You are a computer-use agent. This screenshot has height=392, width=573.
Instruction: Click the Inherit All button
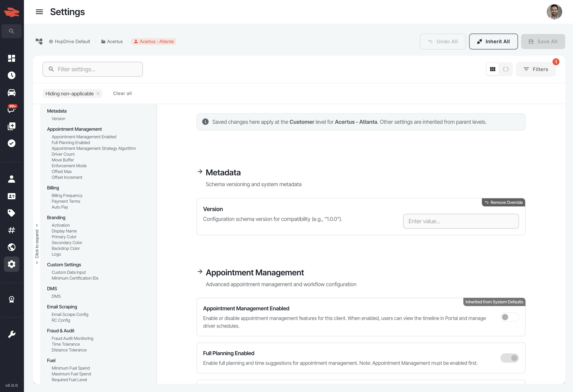(x=493, y=41)
